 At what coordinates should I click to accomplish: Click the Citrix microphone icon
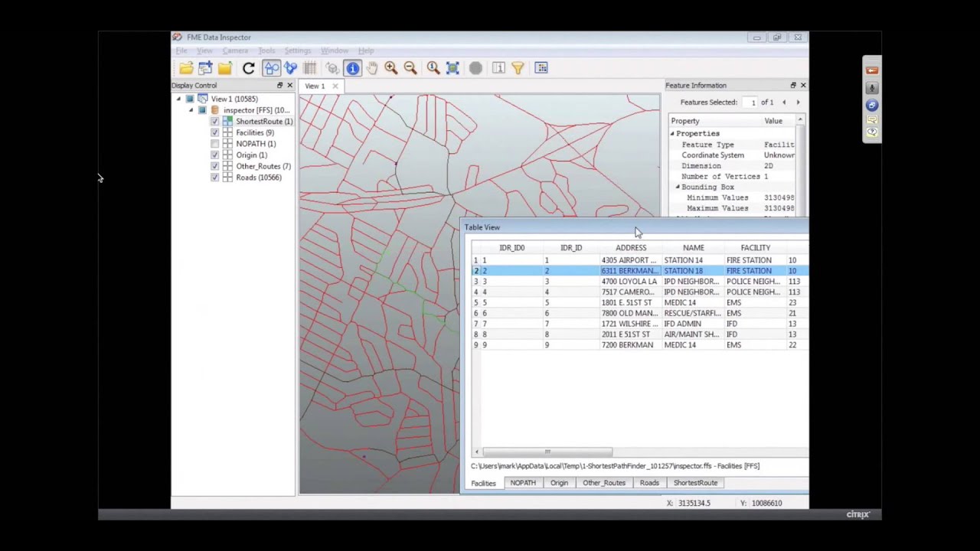click(872, 88)
